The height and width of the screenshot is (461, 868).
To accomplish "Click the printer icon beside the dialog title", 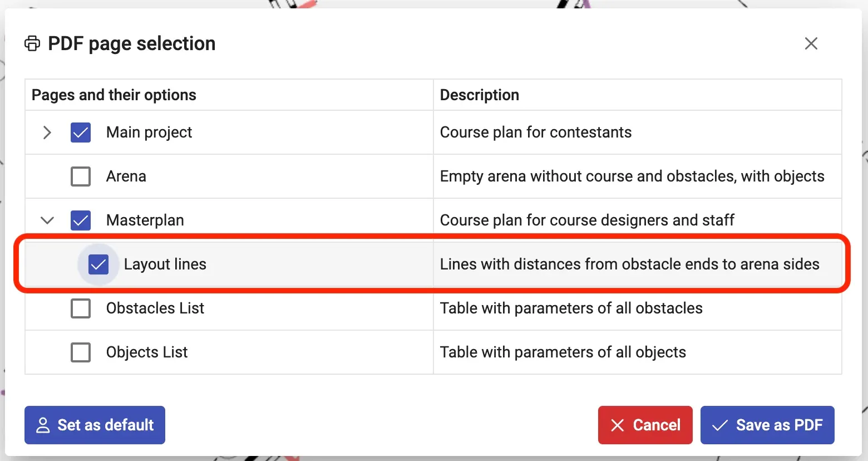I will 32,43.
